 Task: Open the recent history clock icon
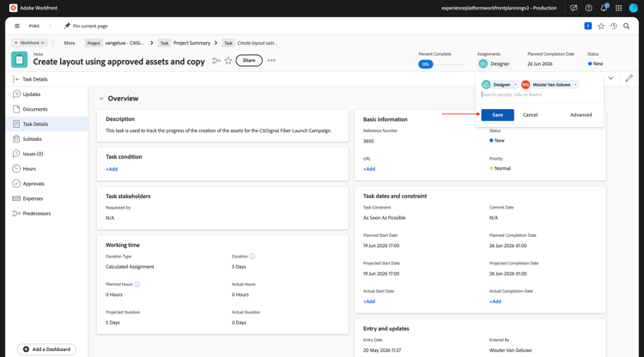point(614,26)
